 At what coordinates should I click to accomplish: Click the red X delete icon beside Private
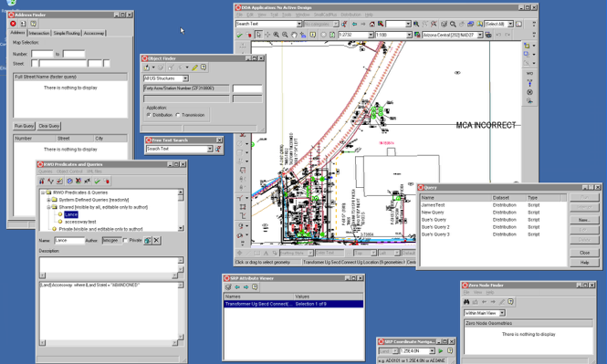click(156, 240)
